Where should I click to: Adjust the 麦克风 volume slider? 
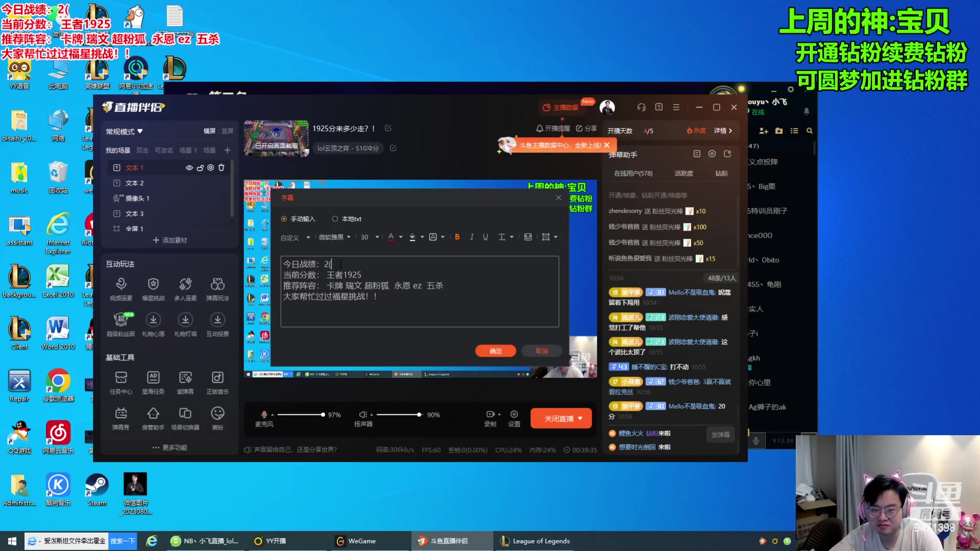[323, 415]
